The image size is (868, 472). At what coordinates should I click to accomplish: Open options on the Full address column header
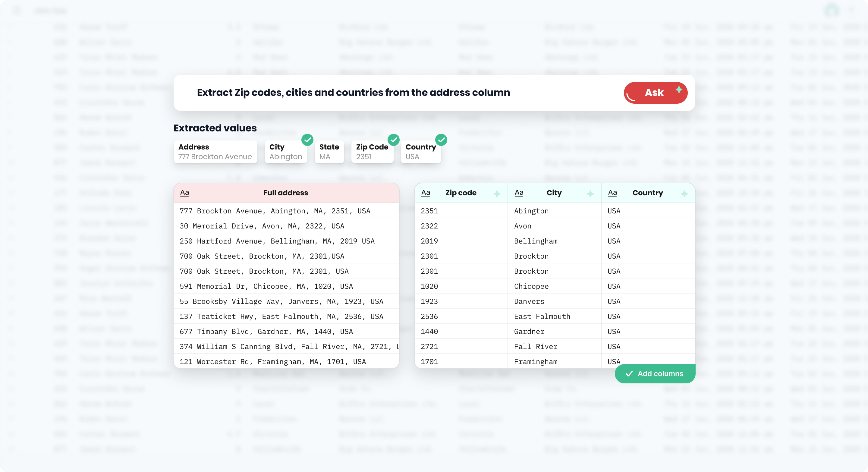(285, 193)
